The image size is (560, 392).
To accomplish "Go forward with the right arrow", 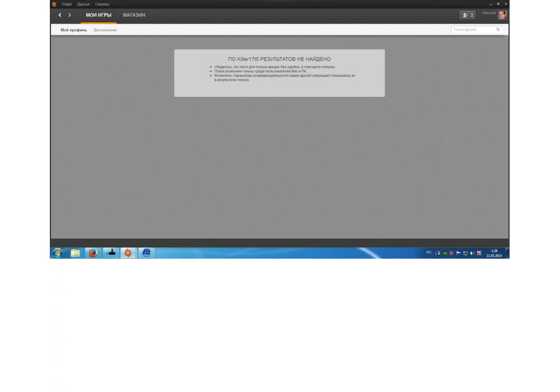I will [69, 15].
